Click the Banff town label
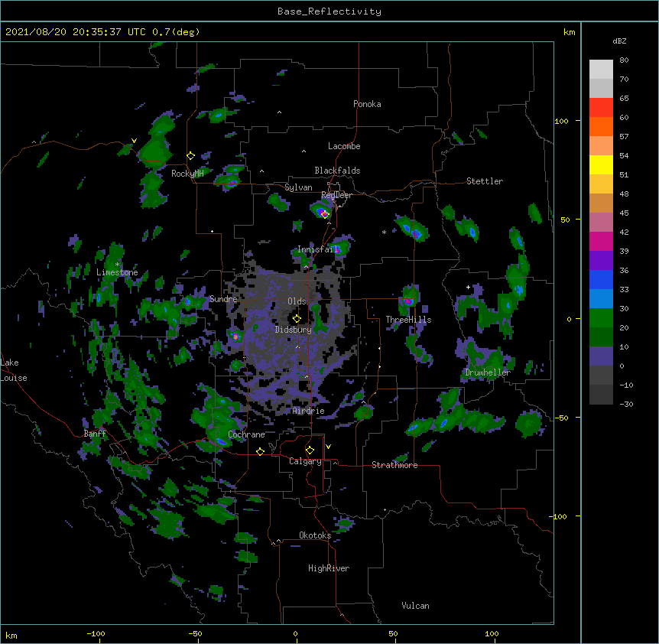Image resolution: width=659 pixels, height=644 pixels. pos(95,434)
